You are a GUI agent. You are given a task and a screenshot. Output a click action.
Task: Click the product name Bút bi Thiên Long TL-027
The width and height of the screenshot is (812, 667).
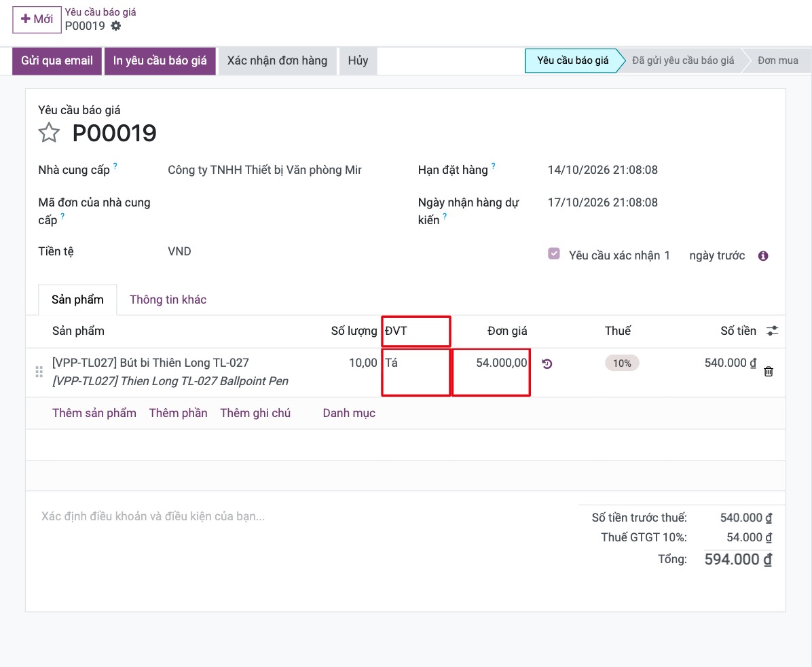tap(151, 363)
